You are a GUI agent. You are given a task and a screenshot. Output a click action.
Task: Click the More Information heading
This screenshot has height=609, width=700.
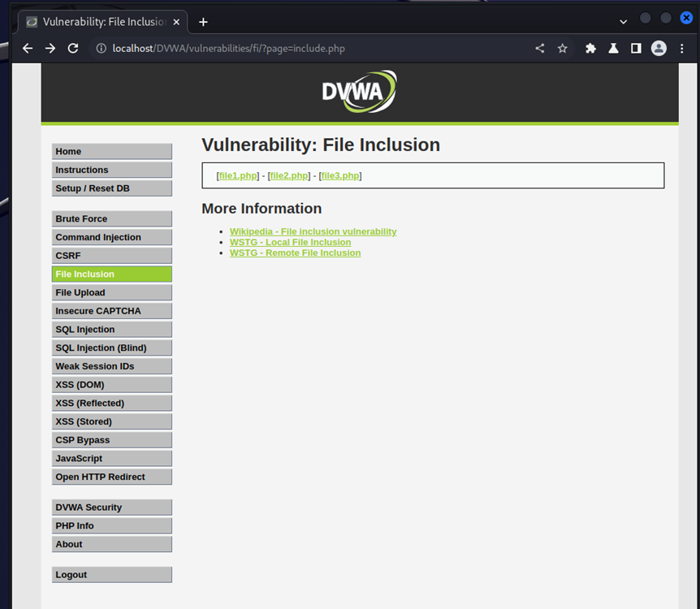261,209
